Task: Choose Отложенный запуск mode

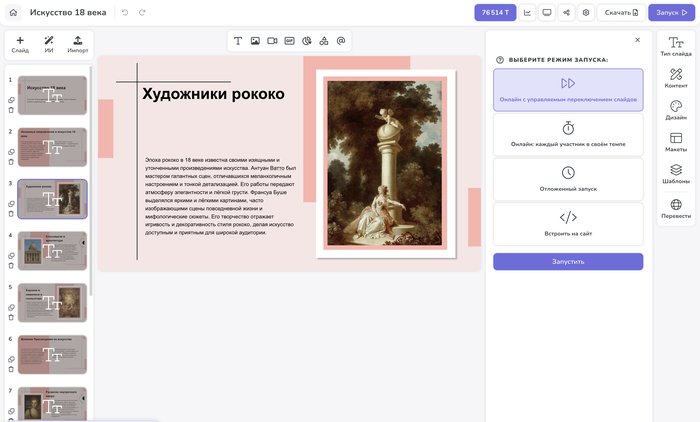Action: [x=568, y=179]
